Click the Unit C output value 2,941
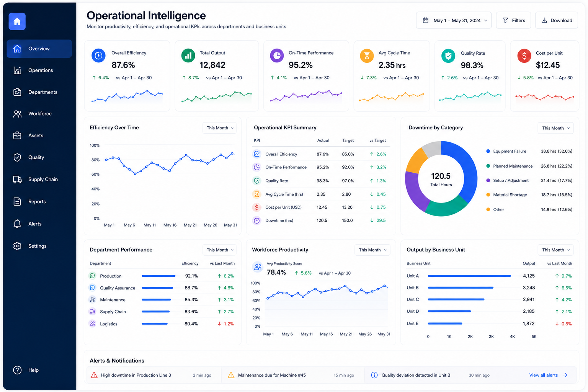Screen dimensions: 588x392 tap(529, 299)
